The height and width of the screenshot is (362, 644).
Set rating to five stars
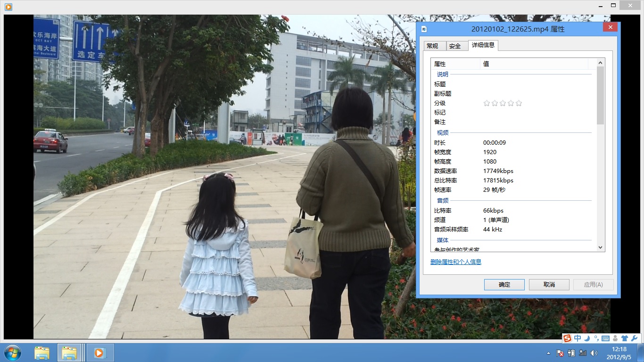519,103
